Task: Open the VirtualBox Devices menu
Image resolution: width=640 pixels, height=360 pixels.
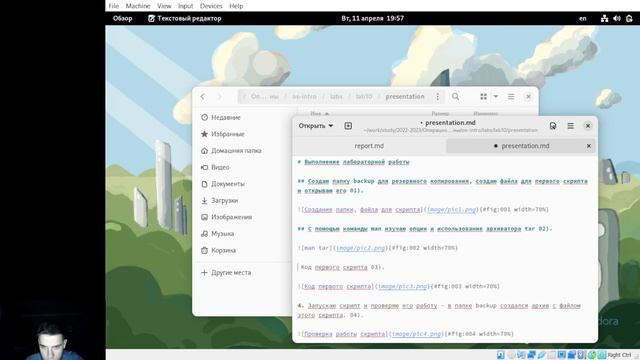Action: pyautogui.click(x=211, y=6)
